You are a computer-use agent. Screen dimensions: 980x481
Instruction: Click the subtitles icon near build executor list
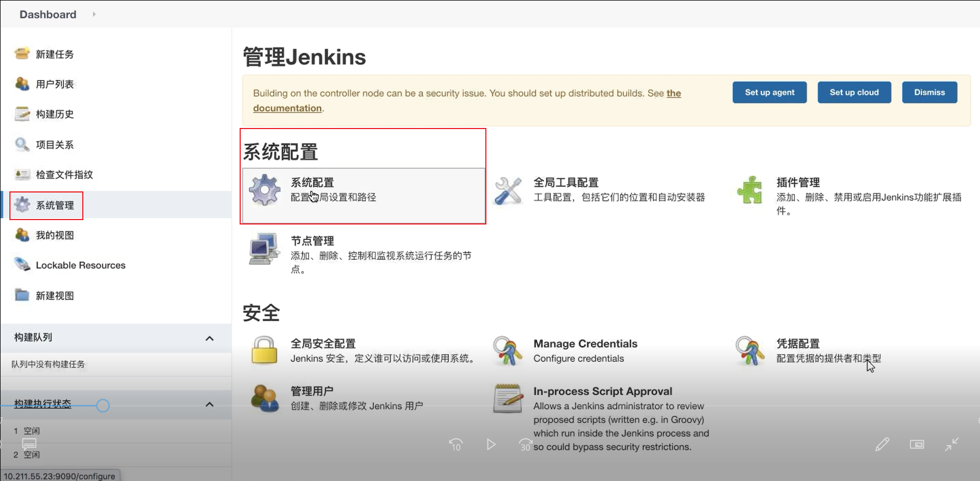[29, 443]
